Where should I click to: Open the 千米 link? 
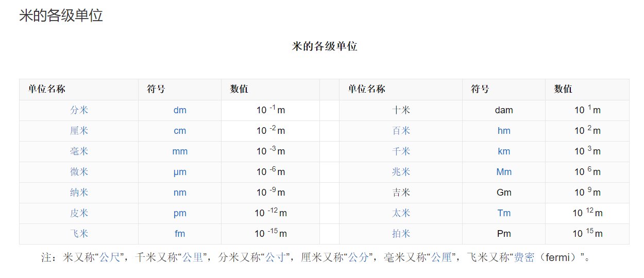(401, 151)
